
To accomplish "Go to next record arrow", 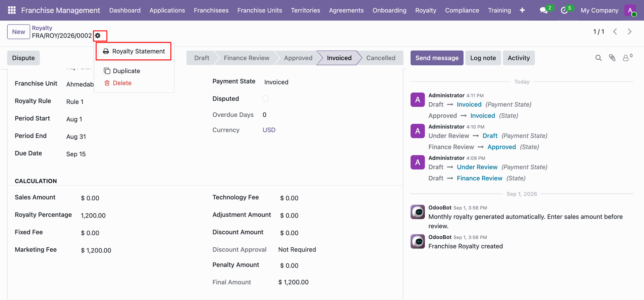I will (630, 32).
